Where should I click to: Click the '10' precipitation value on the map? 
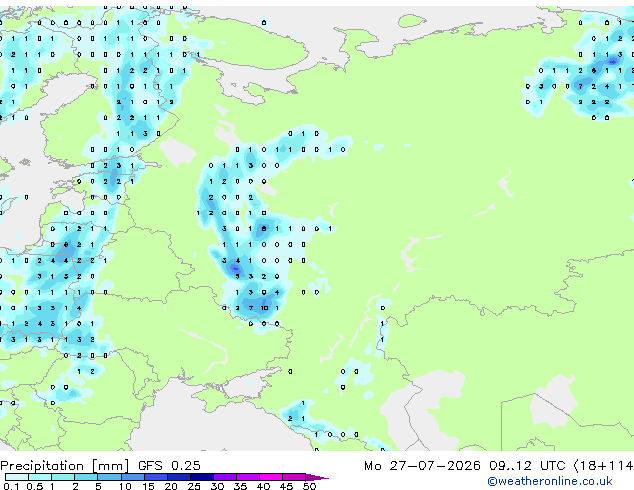(x=264, y=308)
